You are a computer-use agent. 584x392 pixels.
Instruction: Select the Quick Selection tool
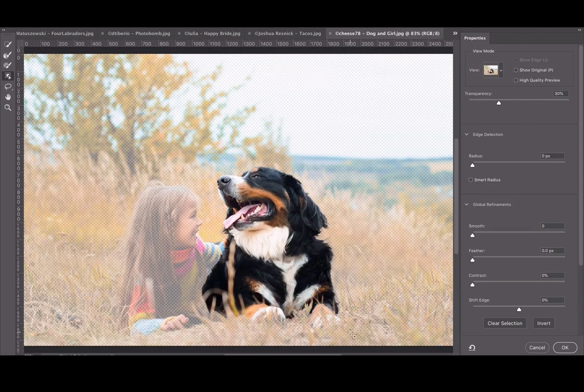coord(8,44)
